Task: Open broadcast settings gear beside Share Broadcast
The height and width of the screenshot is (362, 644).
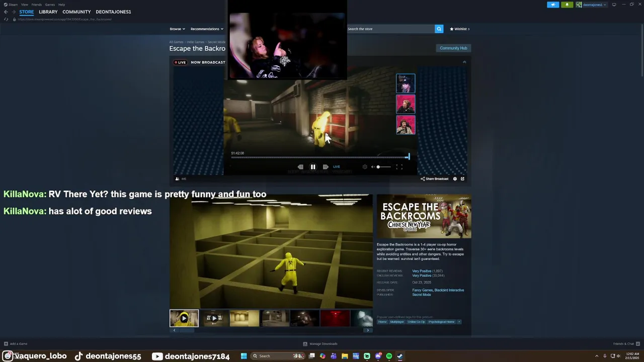Action: 455,178
